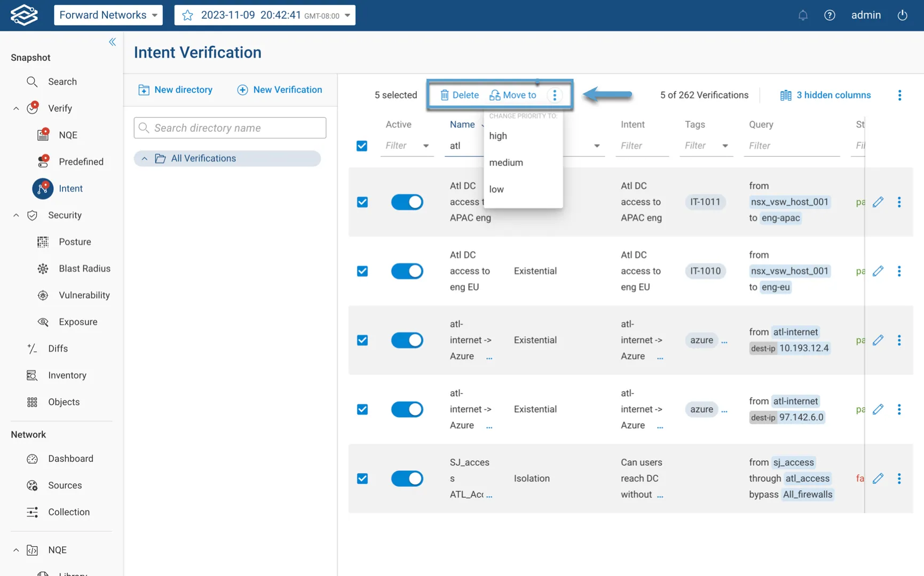Screen dimensions: 924x576
Task: Uncheck the SJ_access row checkbox
Action: [362, 478]
